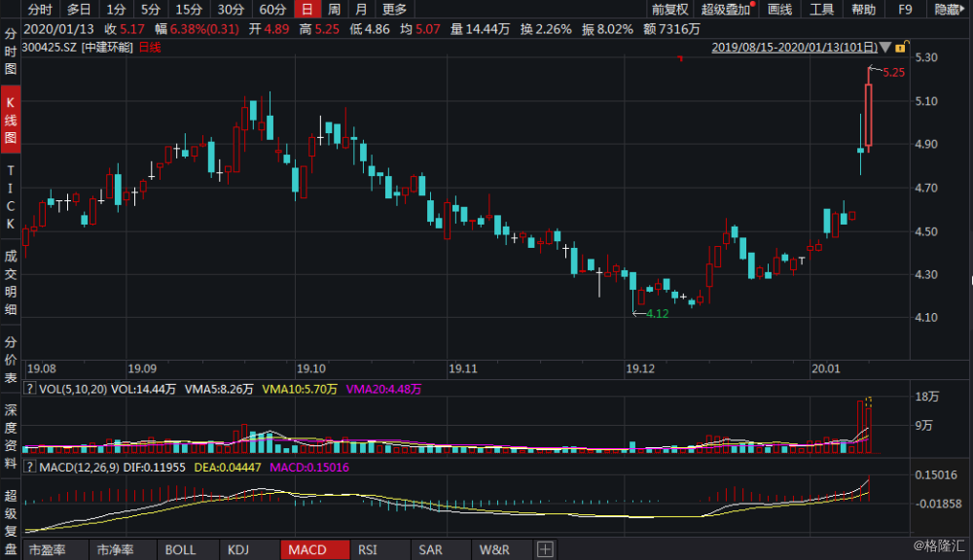This screenshot has width=973, height=560.
Task: Expand the 更多 period options
Action: coord(394,9)
